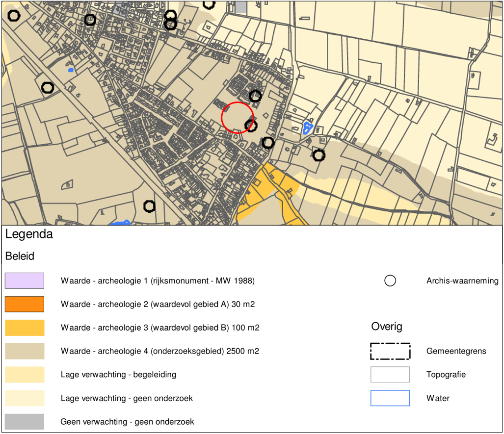The height and width of the screenshot is (434, 504).
Task: Click label 'Waarde - archeologie 2 (waardevol gebied A) 30 m2'
Action: 158,304
